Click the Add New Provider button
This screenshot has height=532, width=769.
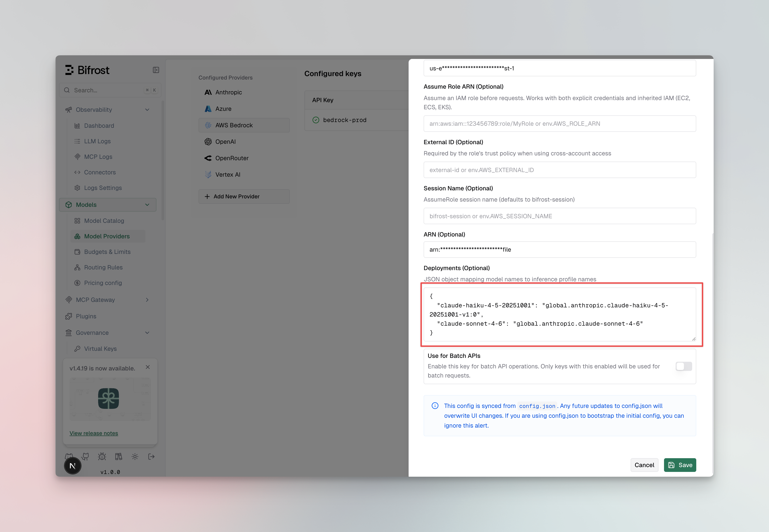(244, 196)
